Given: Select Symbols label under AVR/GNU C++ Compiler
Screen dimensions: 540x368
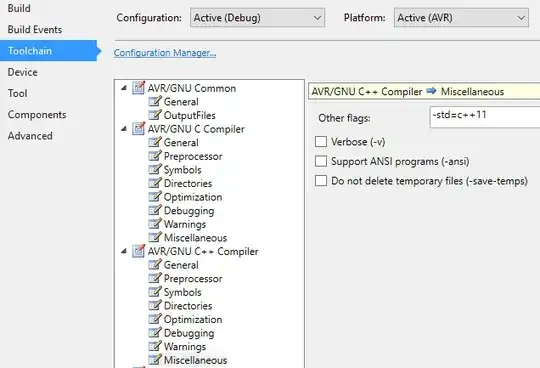Looking at the screenshot, I should (x=183, y=292).
